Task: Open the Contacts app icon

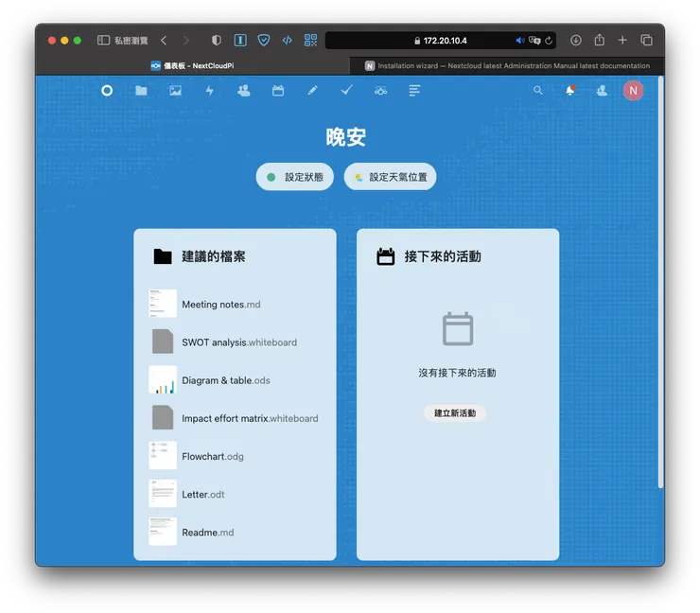Action: point(244,91)
